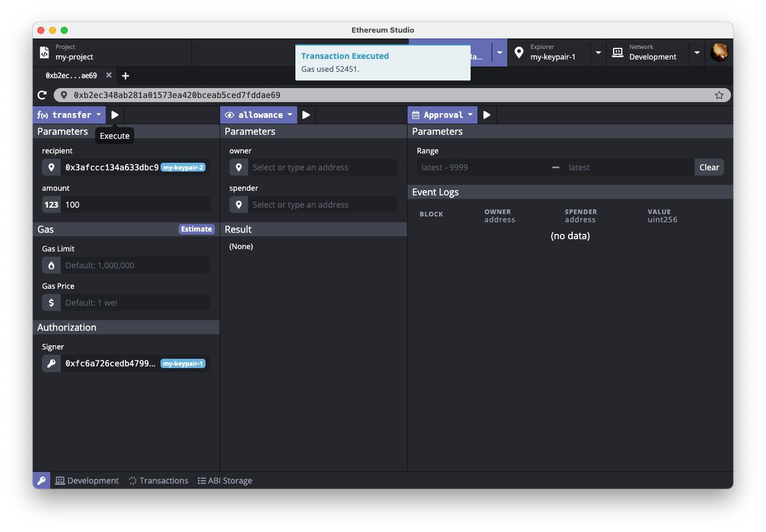
Task: Click the Result '(None)' text
Action: pyautogui.click(x=241, y=247)
